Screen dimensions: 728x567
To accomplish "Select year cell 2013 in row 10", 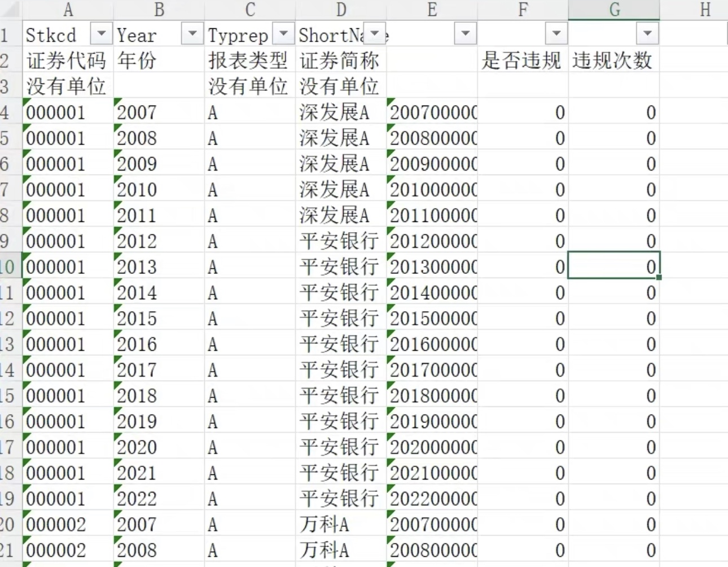I will click(x=159, y=267).
